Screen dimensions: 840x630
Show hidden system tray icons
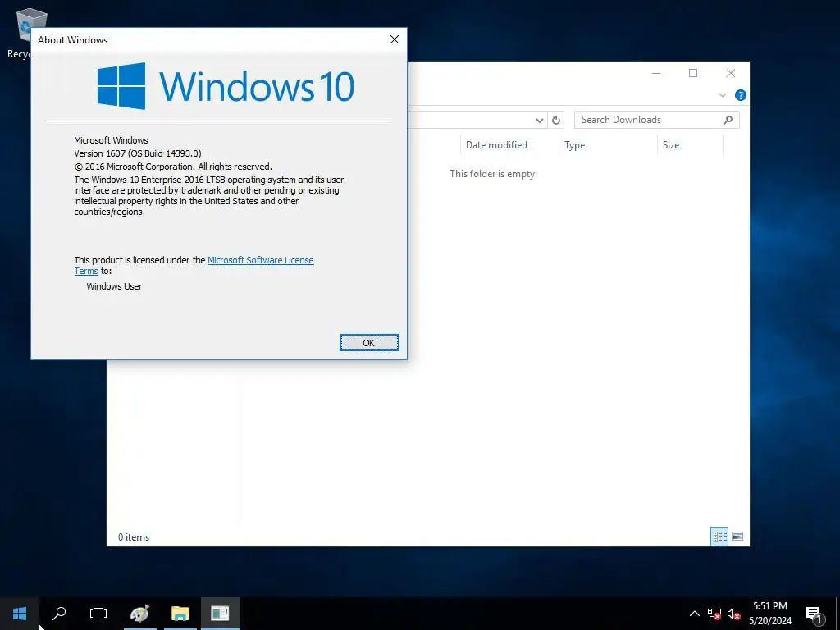pyautogui.click(x=694, y=614)
